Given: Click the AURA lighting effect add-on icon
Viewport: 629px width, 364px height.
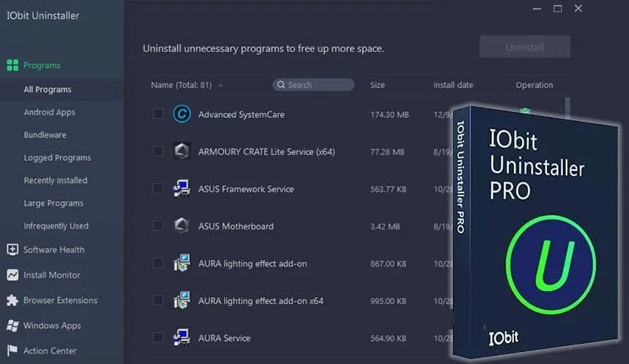Looking at the screenshot, I should [182, 263].
